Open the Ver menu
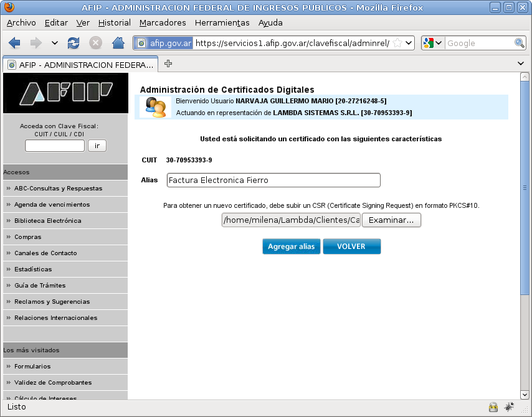Screen dimensions: 532x417 coord(83,22)
